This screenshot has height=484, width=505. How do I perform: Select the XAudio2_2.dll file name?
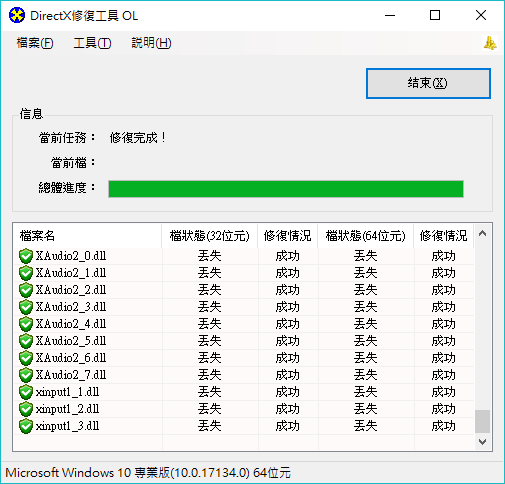[x=71, y=290]
